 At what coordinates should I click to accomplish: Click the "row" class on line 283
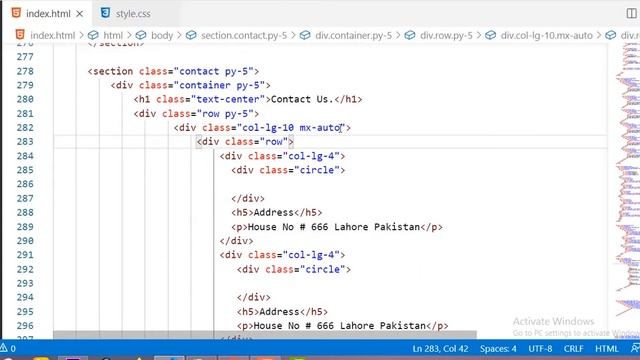coord(273,142)
